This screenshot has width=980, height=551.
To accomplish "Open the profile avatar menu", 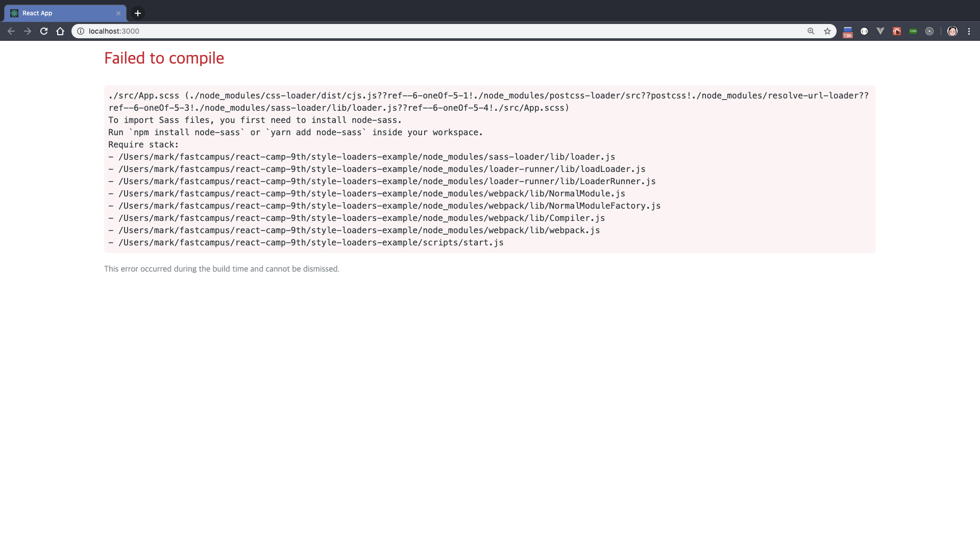I will (x=952, y=31).
